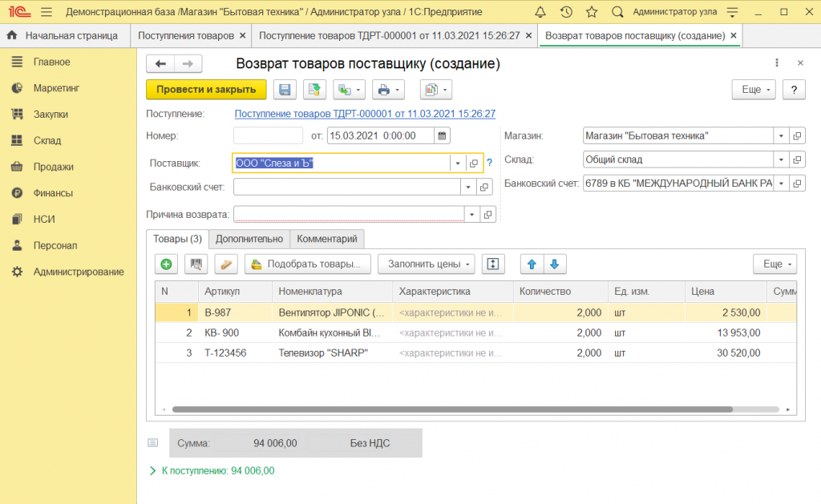Open notifications bell in title bar
Screen dimensions: 821x504
pyautogui.click(x=540, y=12)
